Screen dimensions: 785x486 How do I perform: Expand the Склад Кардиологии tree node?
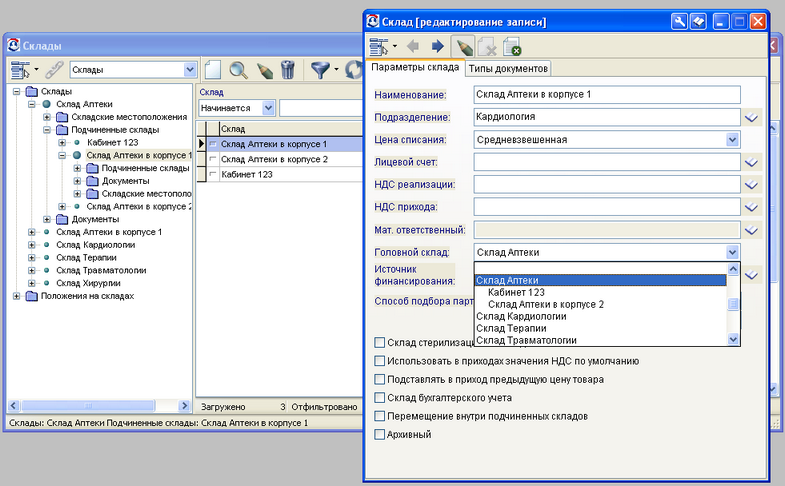point(32,245)
